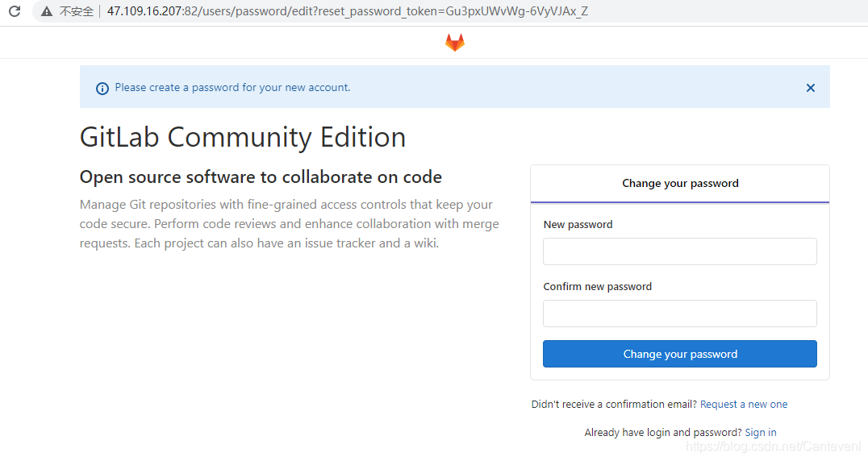Image resolution: width=868 pixels, height=461 pixels.
Task: Click the New password label
Action: coord(578,224)
